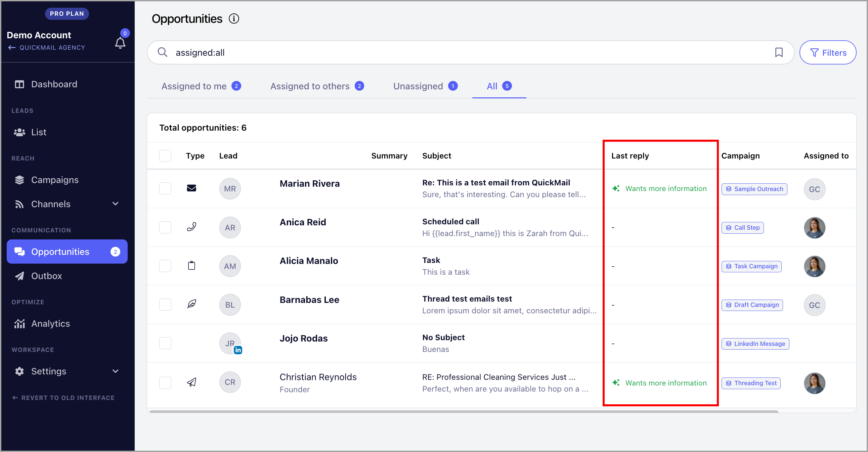Viewport: 868px width, 452px height.
Task: Open the Filters button
Action: [x=828, y=52]
